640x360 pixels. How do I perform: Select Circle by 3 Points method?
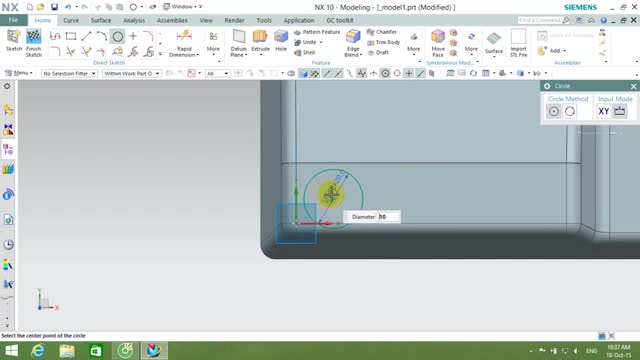point(570,111)
